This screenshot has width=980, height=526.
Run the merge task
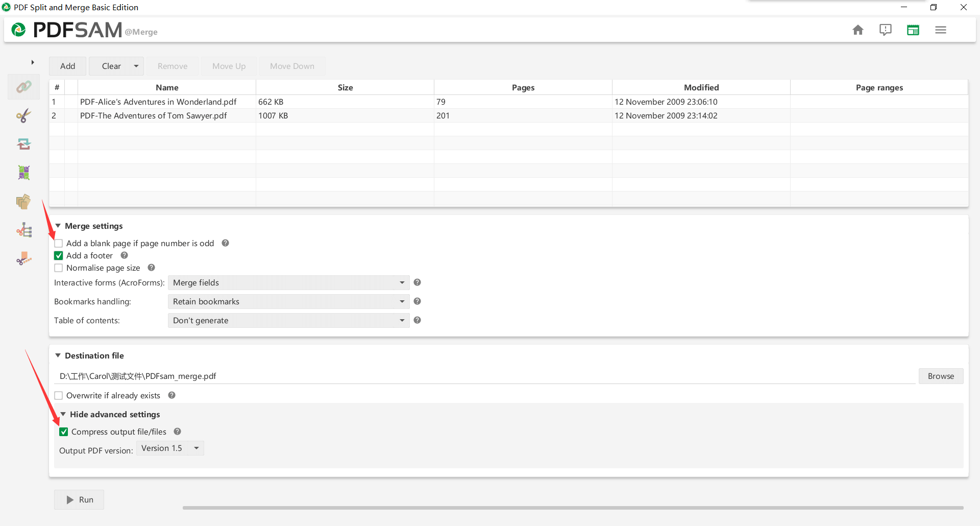79,500
